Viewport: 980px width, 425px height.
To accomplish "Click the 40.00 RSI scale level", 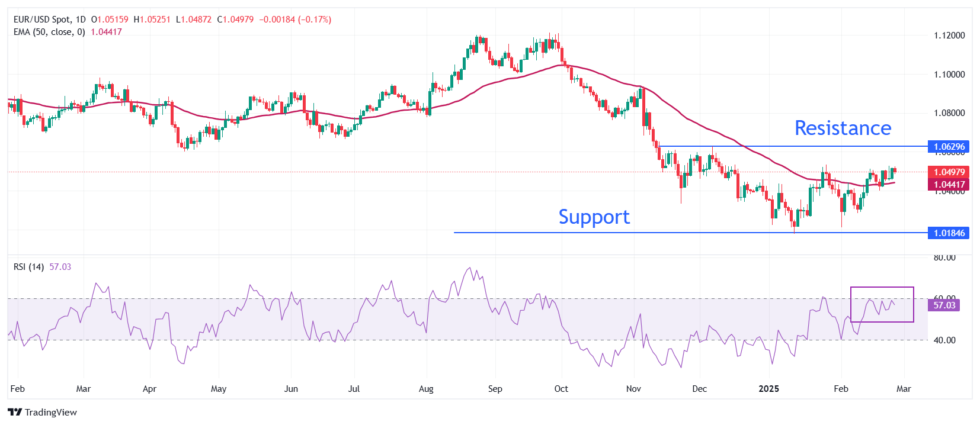I will tap(944, 340).
